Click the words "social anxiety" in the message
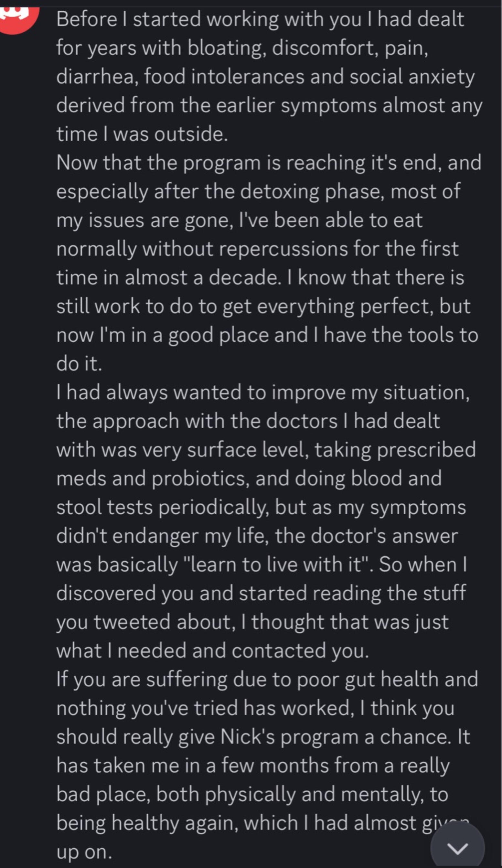The height and width of the screenshot is (868, 502). (412, 77)
